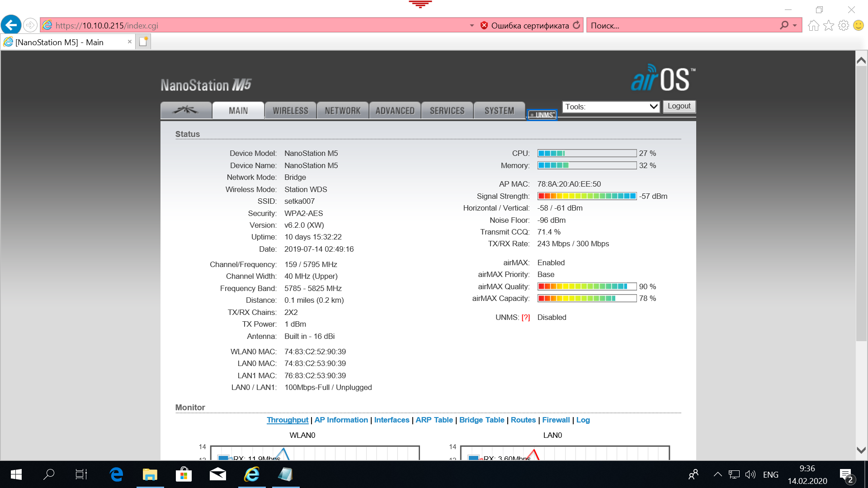Open the Interfaces monitor link
The width and height of the screenshot is (868, 488).
tap(392, 420)
